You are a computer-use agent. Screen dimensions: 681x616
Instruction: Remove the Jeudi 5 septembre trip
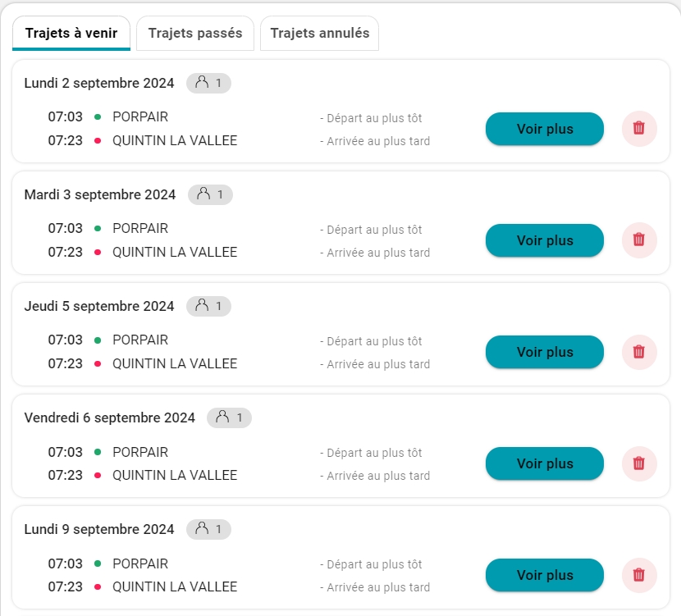pos(639,352)
